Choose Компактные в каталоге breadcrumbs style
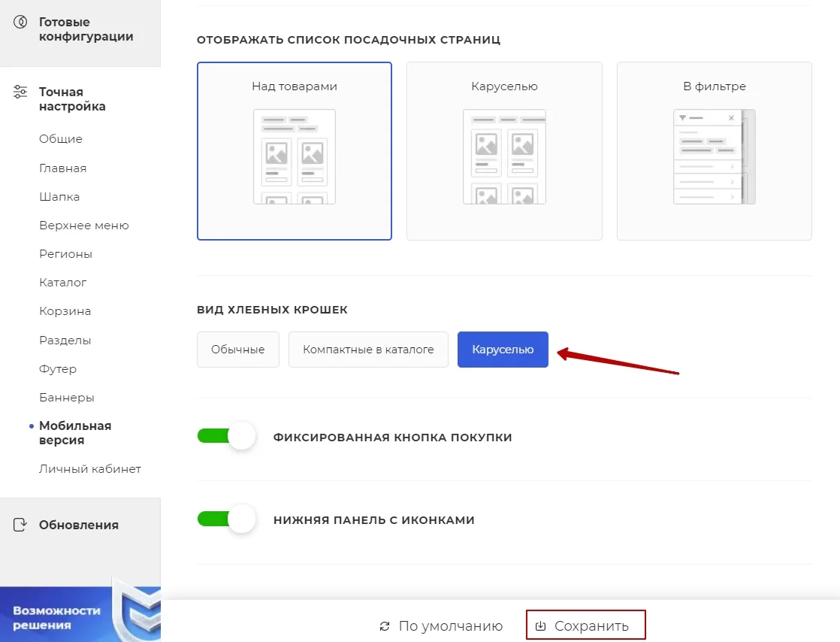This screenshot has width=840, height=642. (x=368, y=350)
